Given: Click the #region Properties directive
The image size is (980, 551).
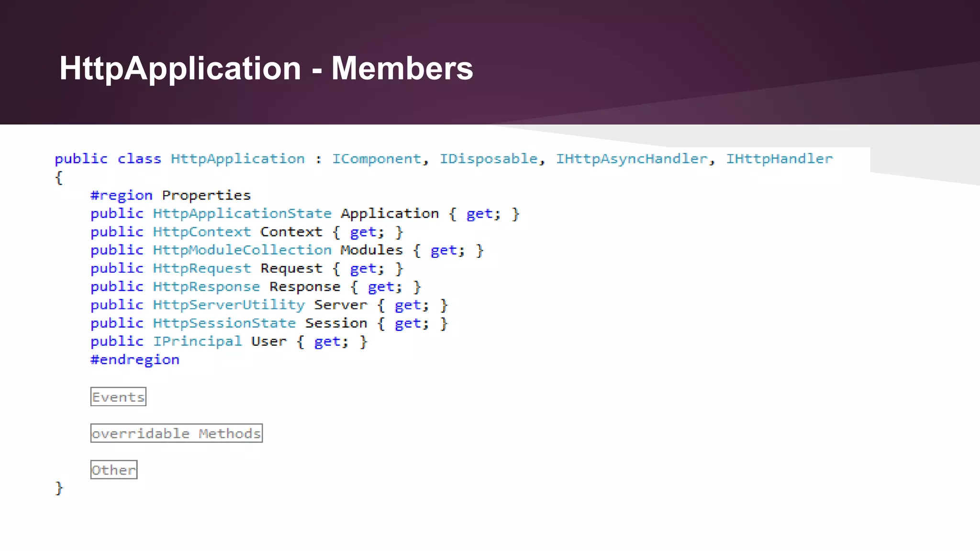Looking at the screenshot, I should coord(170,195).
